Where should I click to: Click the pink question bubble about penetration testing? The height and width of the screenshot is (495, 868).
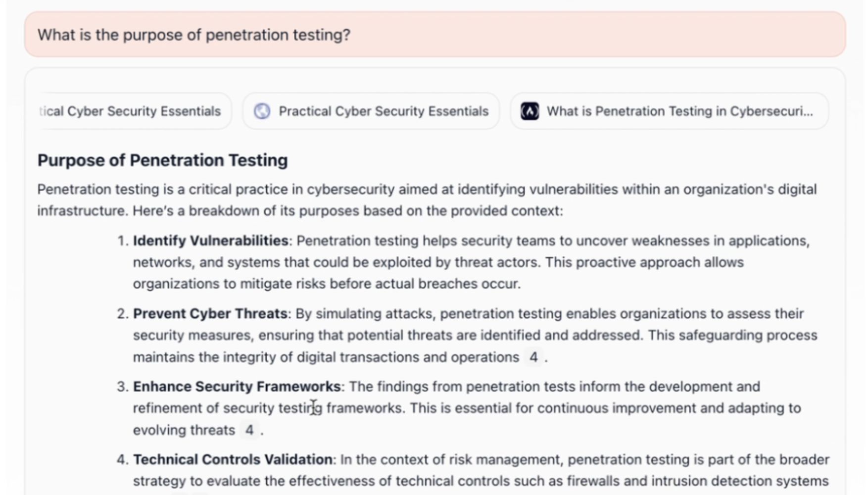434,35
